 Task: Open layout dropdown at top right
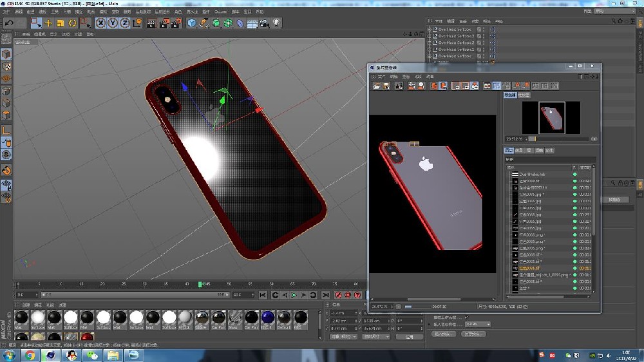click(x=615, y=11)
